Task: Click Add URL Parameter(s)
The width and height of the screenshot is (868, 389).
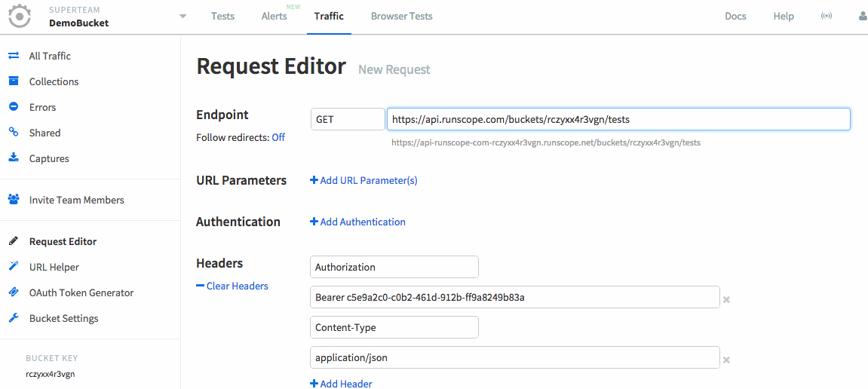Action: click(x=363, y=180)
